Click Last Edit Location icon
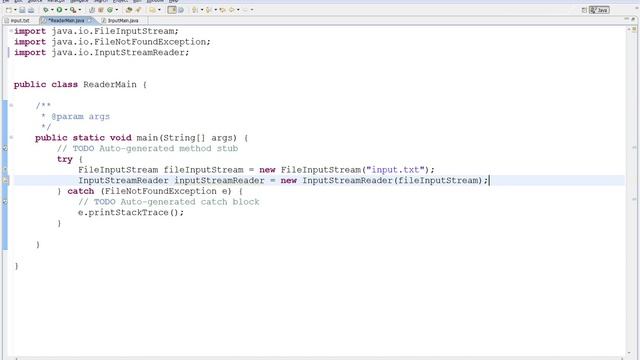Viewport: 640px width, 360px height. 222,10
